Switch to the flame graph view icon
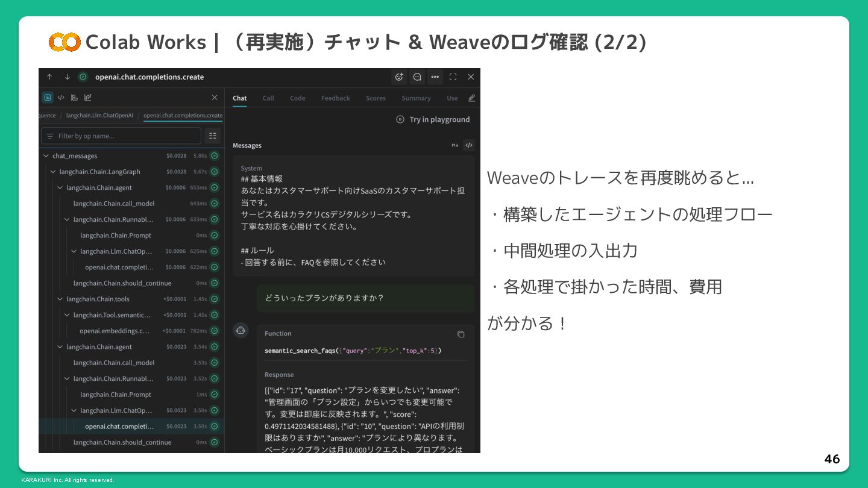Viewport: 868px width, 488px height. click(74, 98)
